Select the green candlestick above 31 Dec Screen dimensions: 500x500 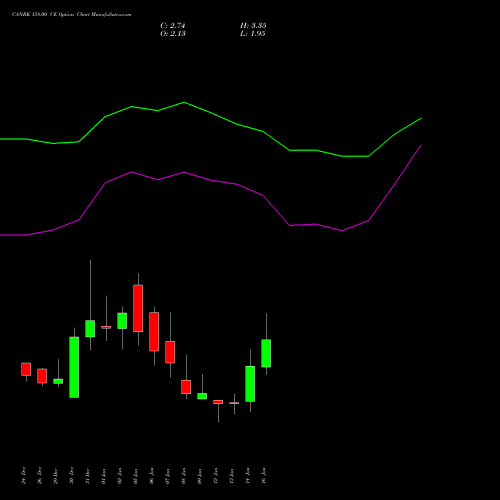(90, 328)
